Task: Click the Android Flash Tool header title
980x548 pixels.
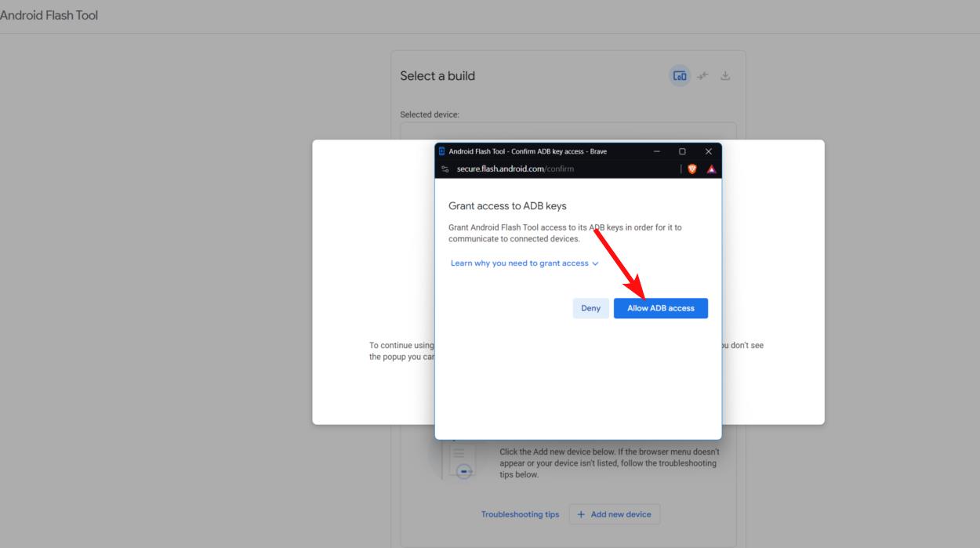Action: tap(49, 13)
